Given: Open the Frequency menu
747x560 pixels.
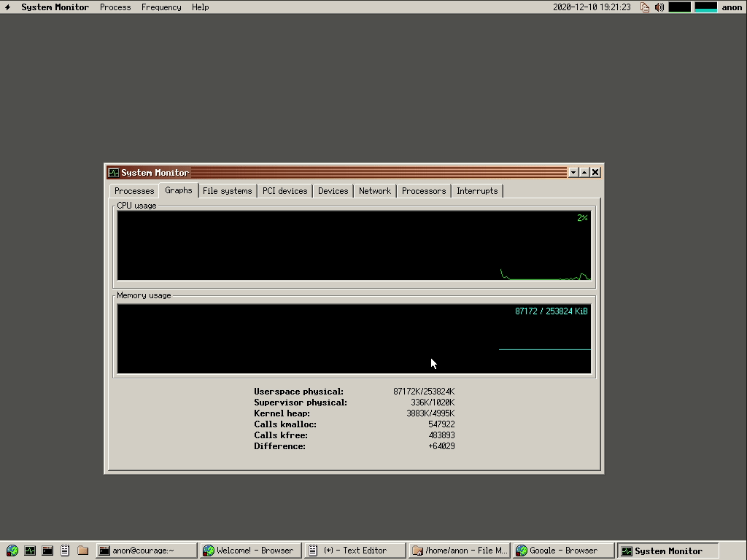Looking at the screenshot, I should (161, 7).
